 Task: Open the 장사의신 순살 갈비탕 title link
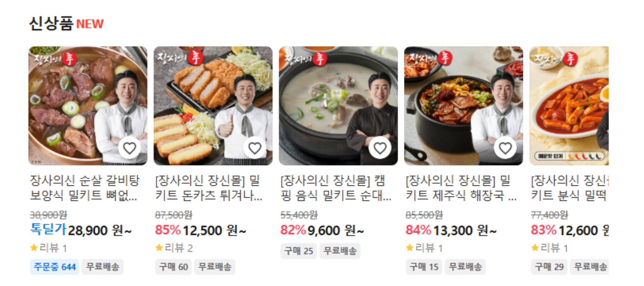point(85,188)
